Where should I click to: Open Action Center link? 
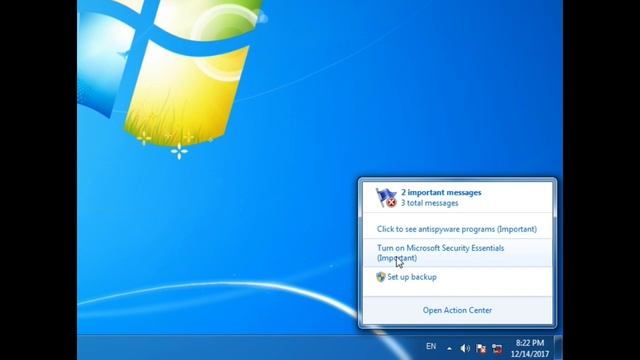(x=457, y=310)
